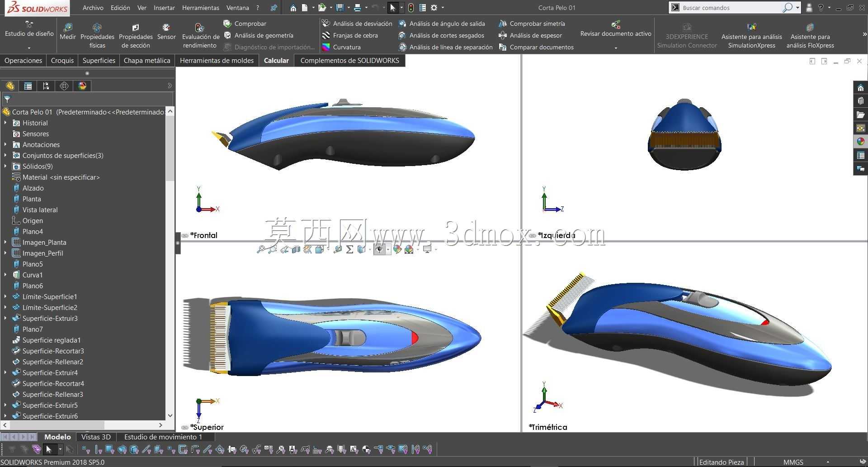Switch to FeatureManager design tree tab

click(x=10, y=86)
